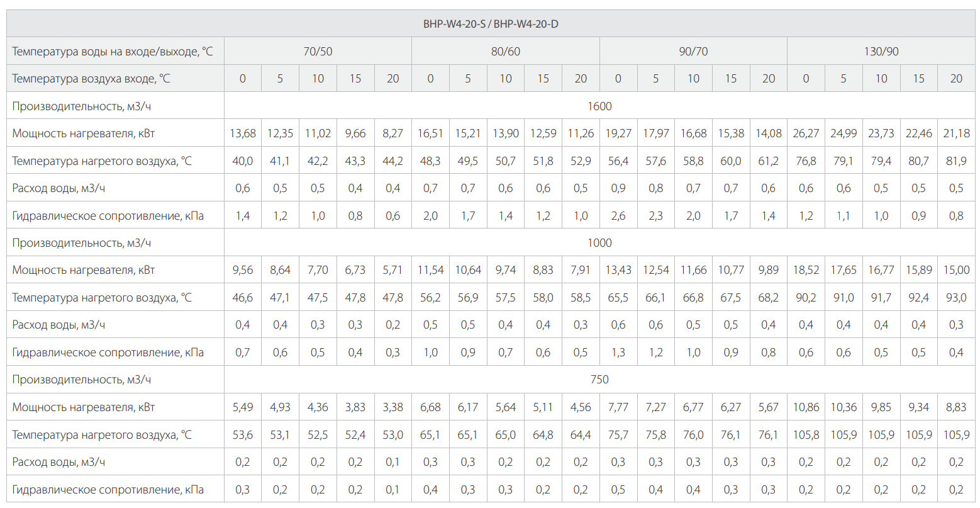Click the heater power cell 5,49
The width and height of the screenshot is (980, 508).
coord(243,407)
